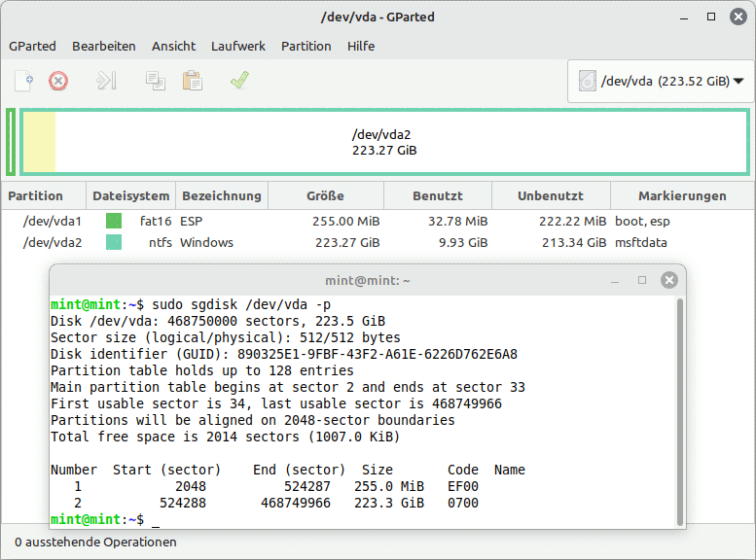Click the green Apply operations checkmark
The width and height of the screenshot is (756, 560).
click(x=239, y=81)
